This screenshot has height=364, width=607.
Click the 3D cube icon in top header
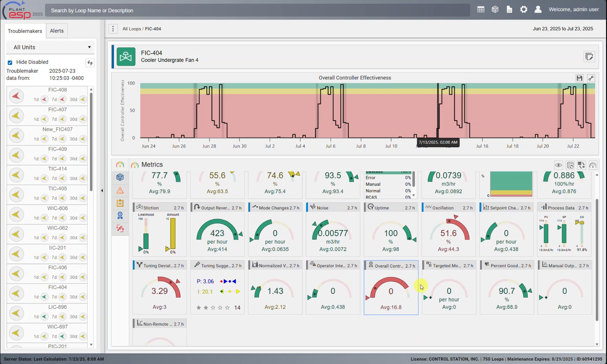(495, 10)
